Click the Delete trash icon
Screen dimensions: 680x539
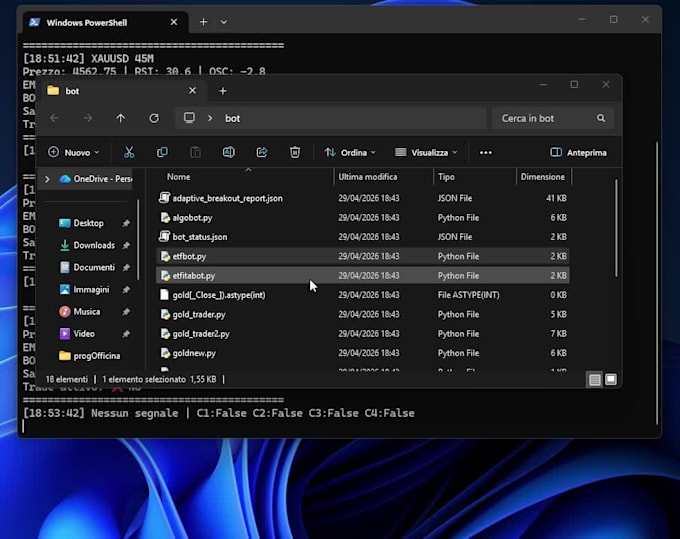click(x=295, y=152)
